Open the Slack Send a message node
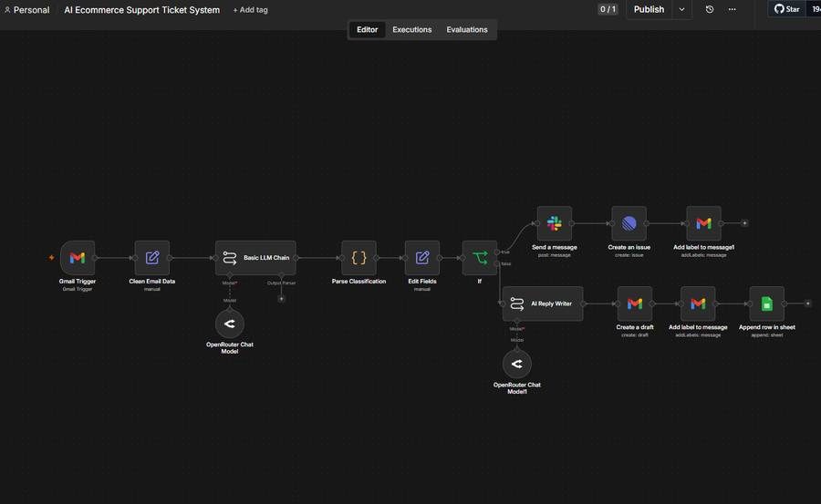The height and width of the screenshot is (504, 821). [x=555, y=223]
